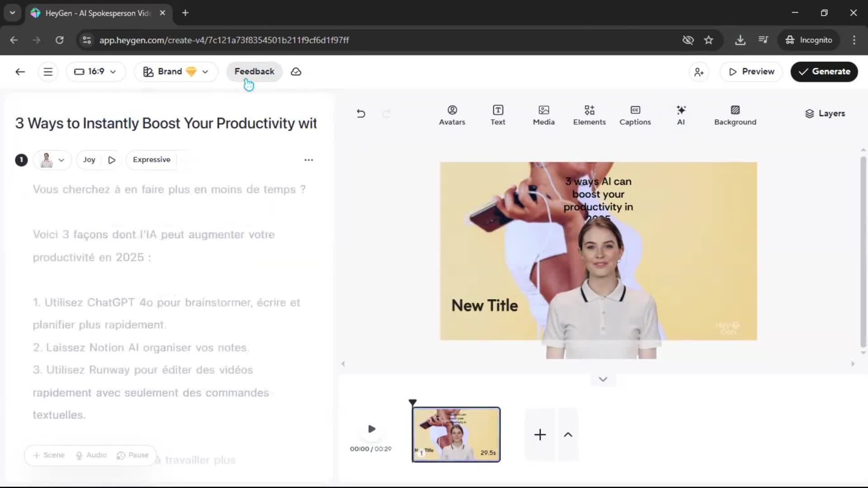Expand the Brand dropdown
868x488 pixels.
click(x=176, y=72)
